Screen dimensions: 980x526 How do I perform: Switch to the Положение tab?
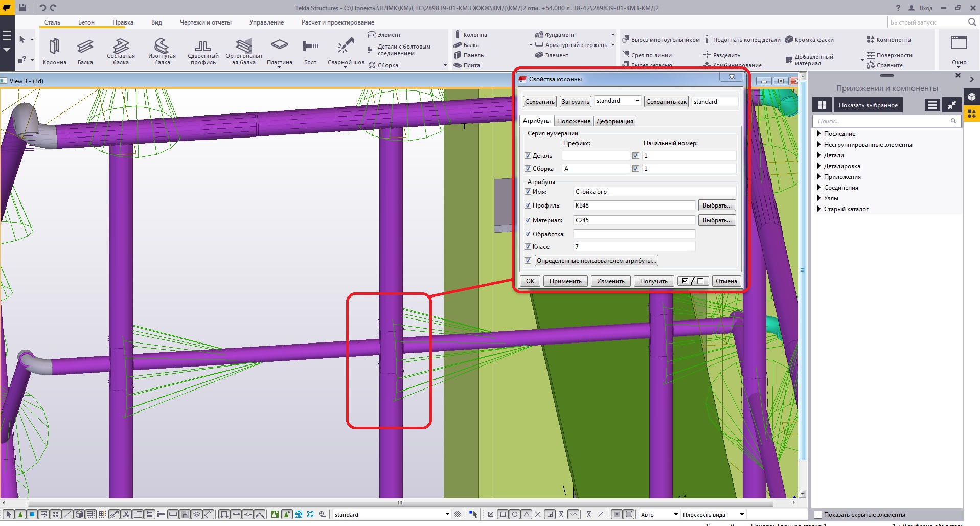click(x=574, y=121)
